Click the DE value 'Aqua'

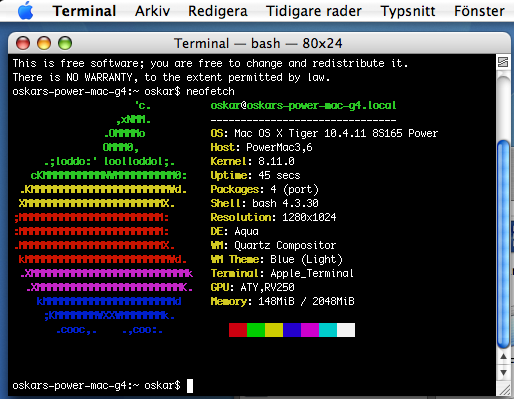pos(246,232)
